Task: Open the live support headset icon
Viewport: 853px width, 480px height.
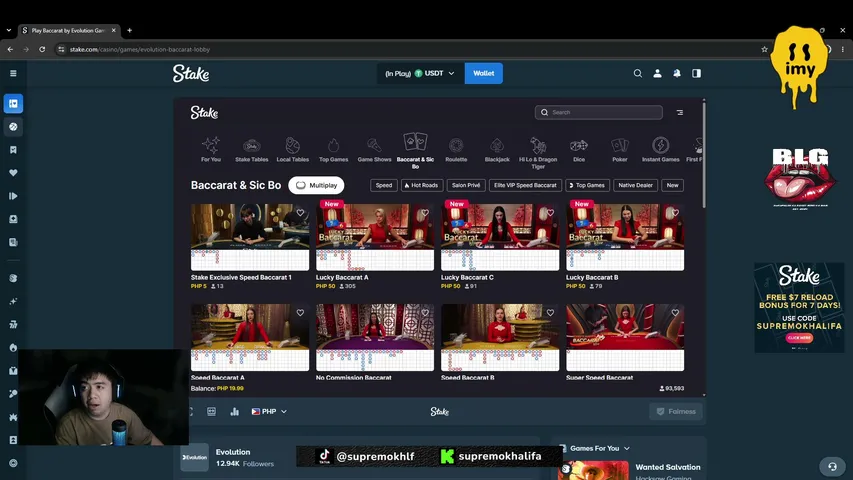Action: [x=832, y=466]
